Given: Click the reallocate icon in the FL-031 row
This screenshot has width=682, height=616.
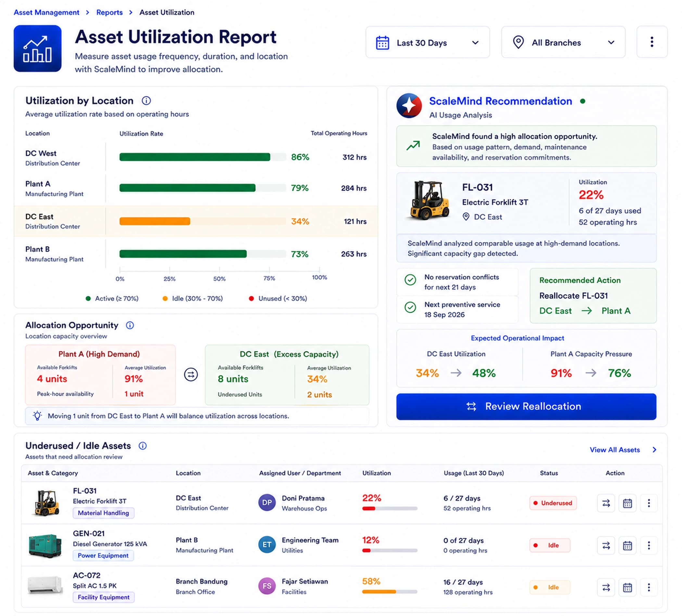Looking at the screenshot, I should coord(606,503).
